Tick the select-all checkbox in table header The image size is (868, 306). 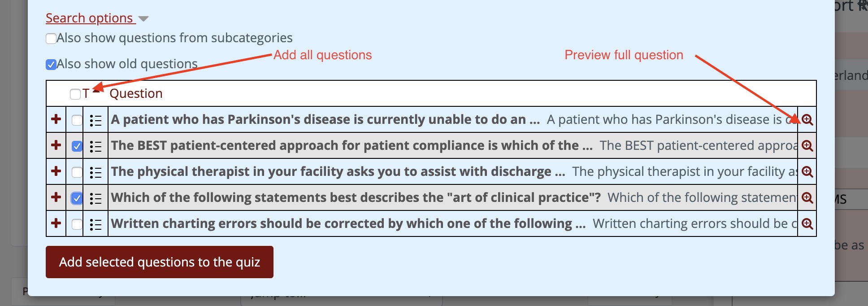click(75, 94)
